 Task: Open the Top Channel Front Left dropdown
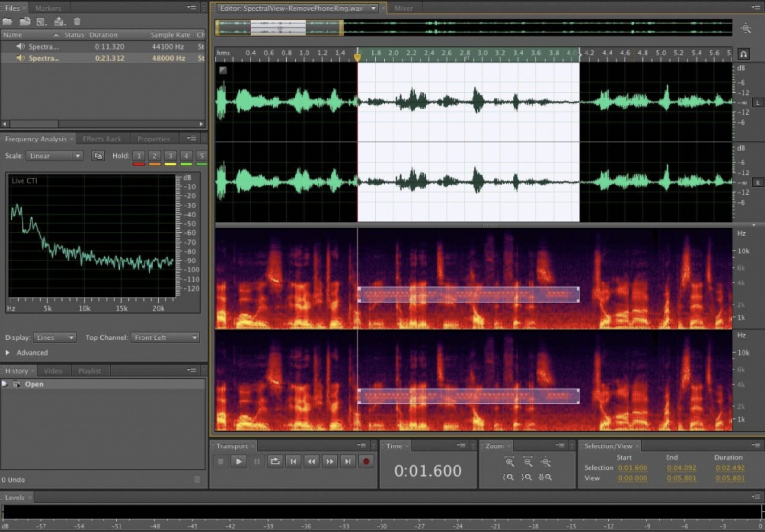point(165,337)
